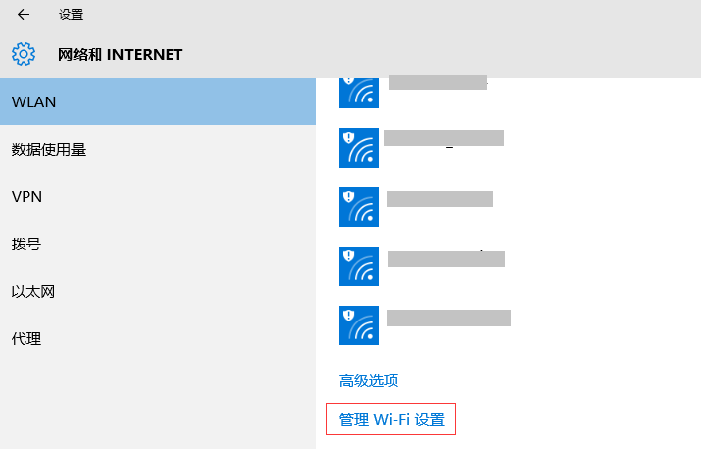Select 拨号 in the sidebar
Image resolution: width=701 pixels, height=449 pixels.
pyautogui.click(x=158, y=244)
